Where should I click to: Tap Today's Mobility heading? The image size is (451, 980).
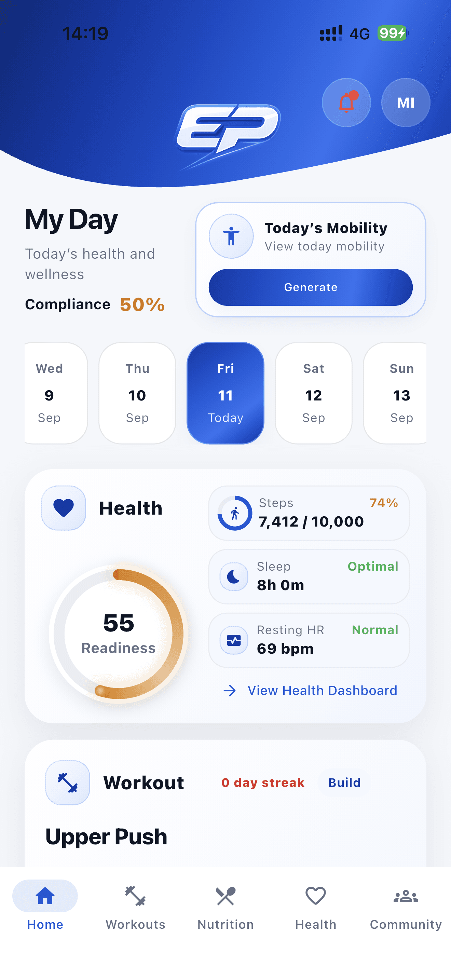pyautogui.click(x=326, y=228)
